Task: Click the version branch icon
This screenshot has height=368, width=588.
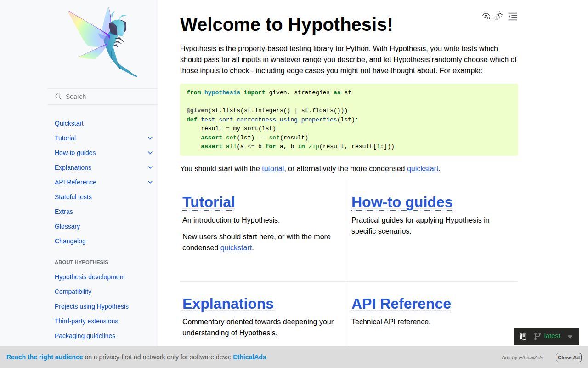Action: coord(537,336)
